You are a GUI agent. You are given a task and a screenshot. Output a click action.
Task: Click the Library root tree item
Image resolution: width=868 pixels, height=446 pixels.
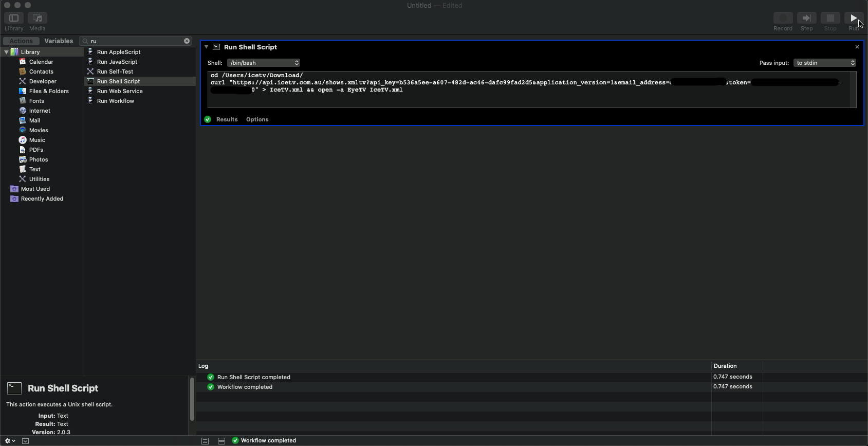tap(42, 52)
